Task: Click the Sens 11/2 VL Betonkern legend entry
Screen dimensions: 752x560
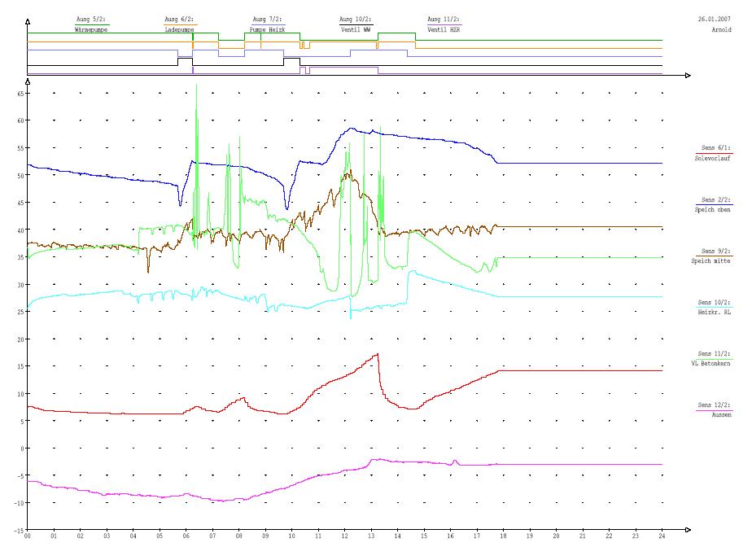Action: tap(713, 358)
